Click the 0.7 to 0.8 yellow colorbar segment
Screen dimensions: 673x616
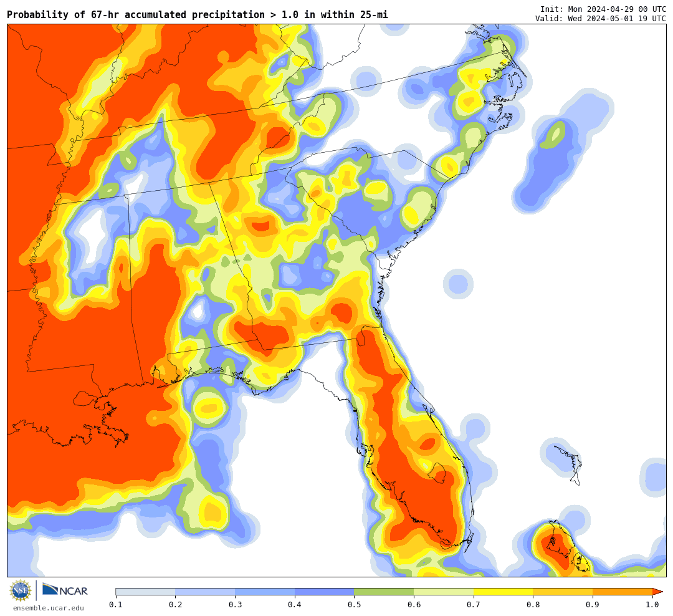504,592
